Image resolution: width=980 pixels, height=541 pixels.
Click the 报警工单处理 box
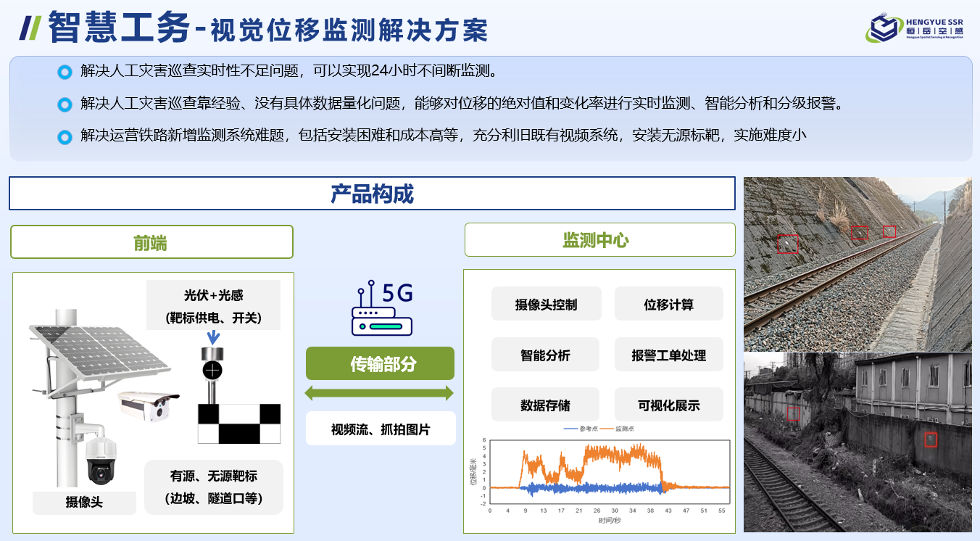click(668, 355)
